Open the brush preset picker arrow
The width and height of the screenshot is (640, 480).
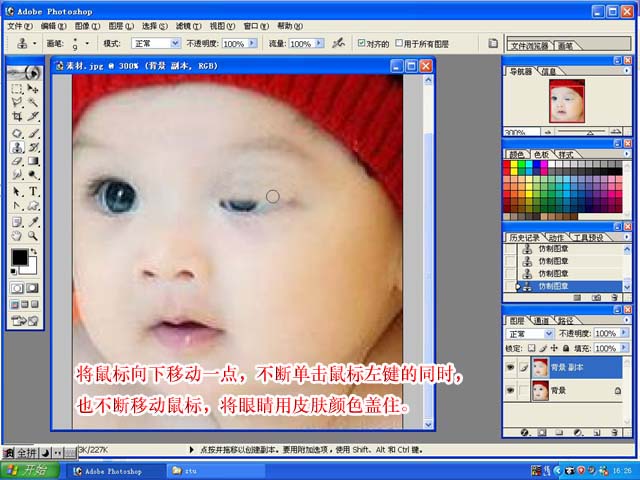click(87, 43)
